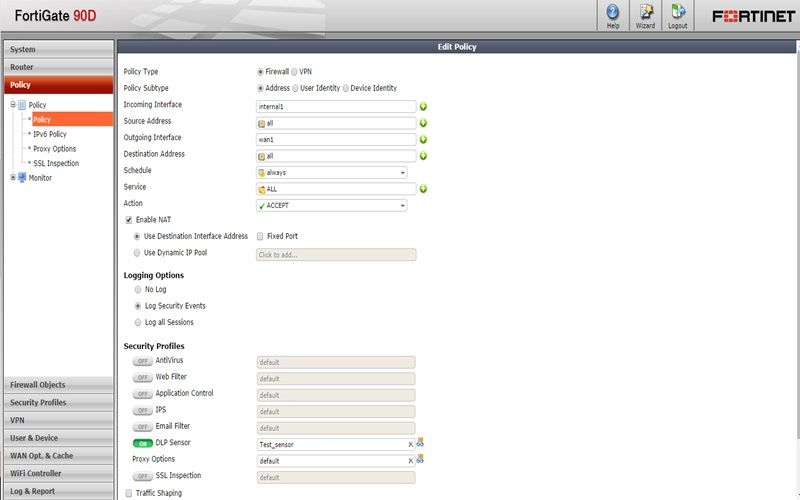Collapse the Policy tree node
The width and height of the screenshot is (800, 500).
[13, 105]
